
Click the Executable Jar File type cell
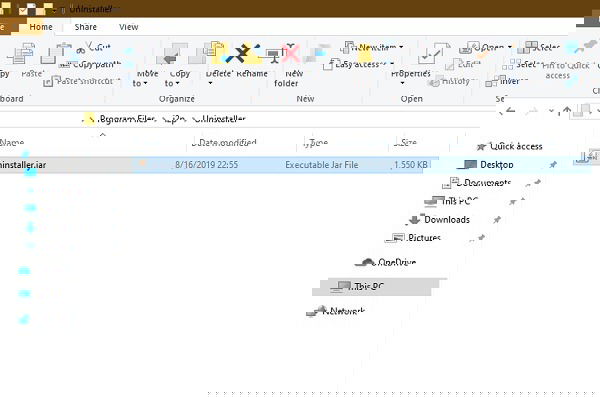tap(322, 165)
